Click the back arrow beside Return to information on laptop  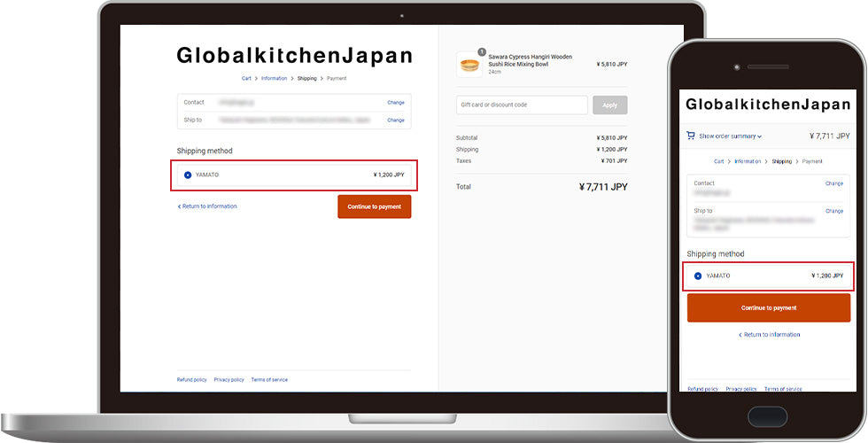[x=179, y=206]
